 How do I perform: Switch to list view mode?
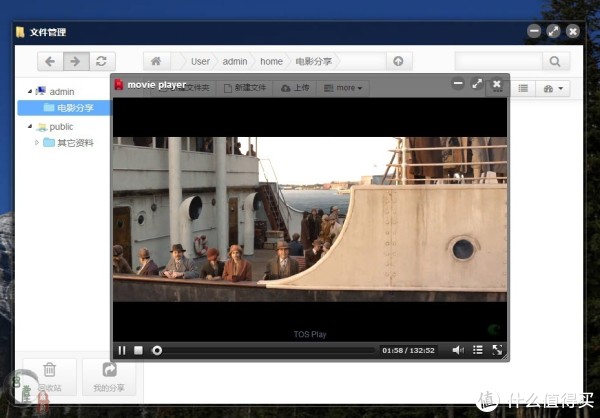pyautogui.click(x=523, y=88)
